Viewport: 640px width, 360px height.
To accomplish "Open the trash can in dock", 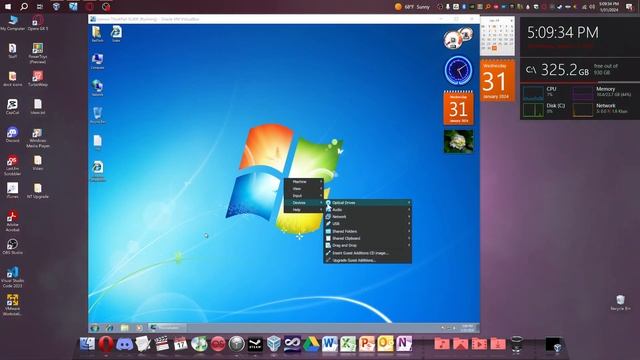I will (x=516, y=344).
